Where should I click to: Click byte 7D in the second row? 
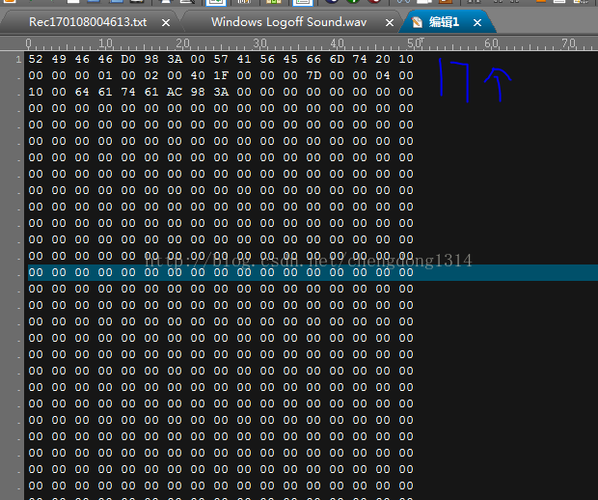click(x=313, y=76)
